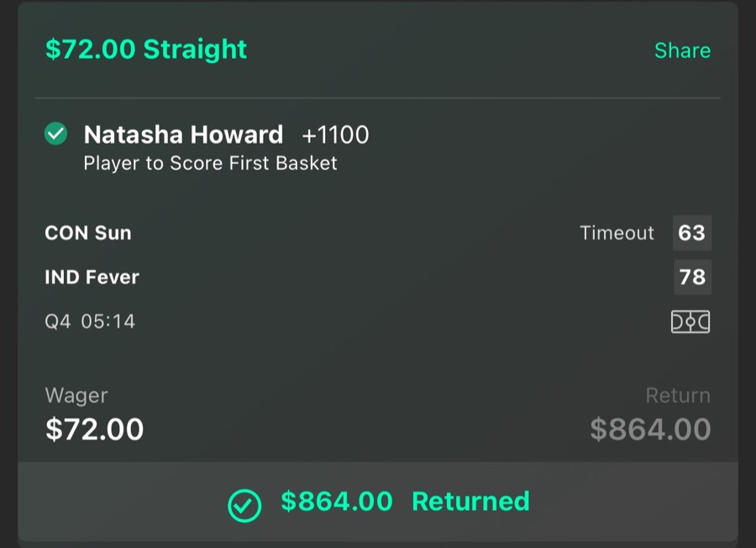Click the Q4 05:14 game clock indicator
The width and height of the screenshot is (756, 548).
pos(87,320)
